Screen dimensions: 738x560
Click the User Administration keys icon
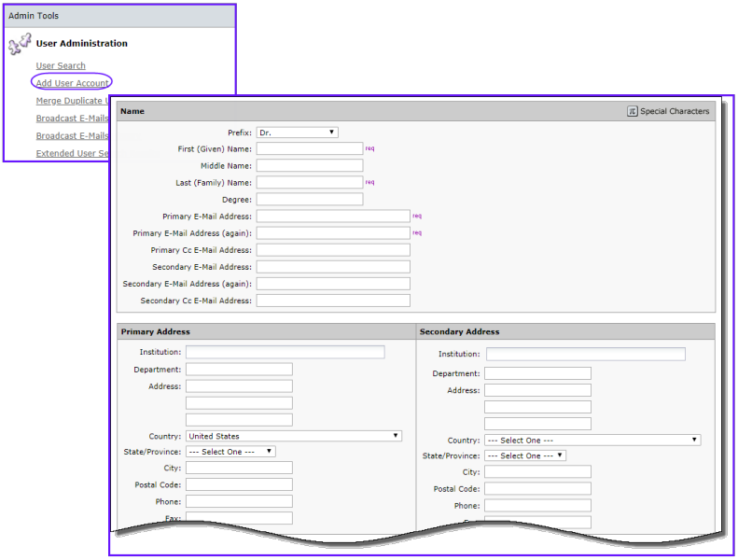(20, 44)
